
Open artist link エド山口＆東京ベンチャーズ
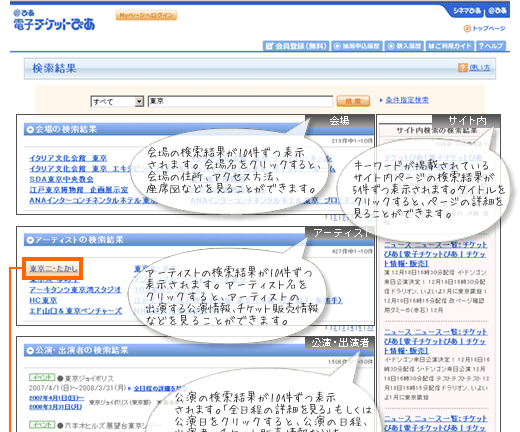pyautogui.click(x=76, y=311)
